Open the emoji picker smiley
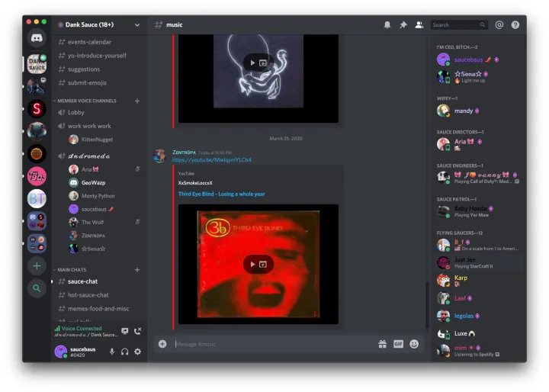 (414, 344)
